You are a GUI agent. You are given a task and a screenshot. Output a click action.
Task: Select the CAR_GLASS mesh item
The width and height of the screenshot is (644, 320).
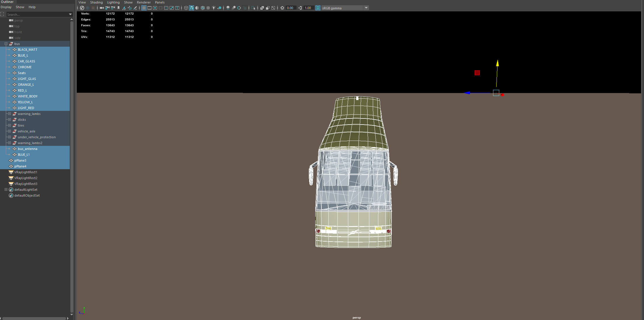[26, 61]
